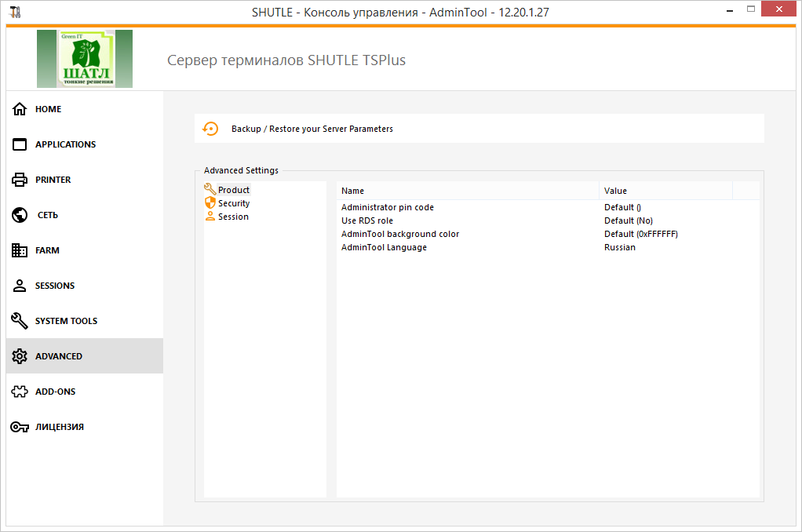Screen dimensions: 802x532
Task: Click the PRINTER icon in sidebar
Action: pyautogui.click(x=20, y=180)
